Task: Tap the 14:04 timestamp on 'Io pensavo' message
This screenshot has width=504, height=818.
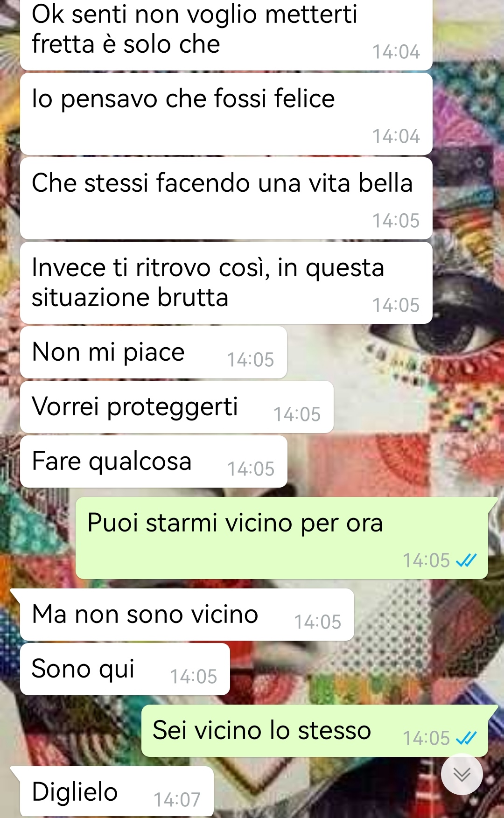Action: pyautogui.click(x=396, y=136)
